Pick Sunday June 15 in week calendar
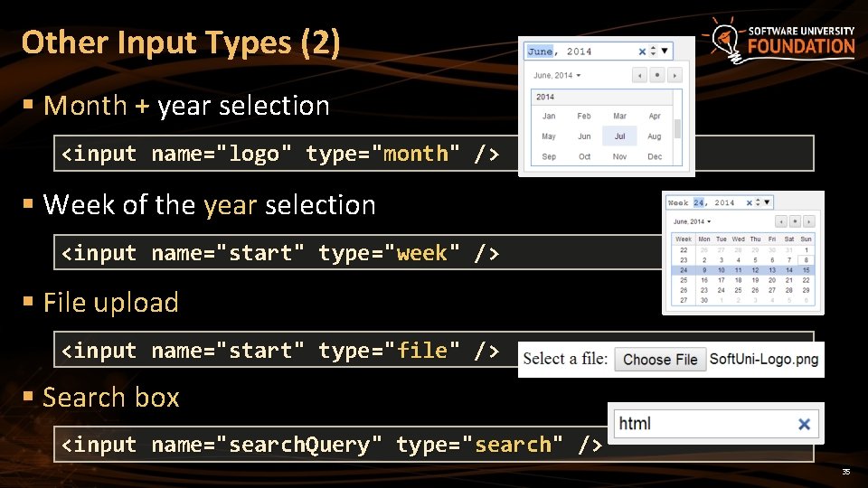The image size is (868, 488). pos(806,270)
